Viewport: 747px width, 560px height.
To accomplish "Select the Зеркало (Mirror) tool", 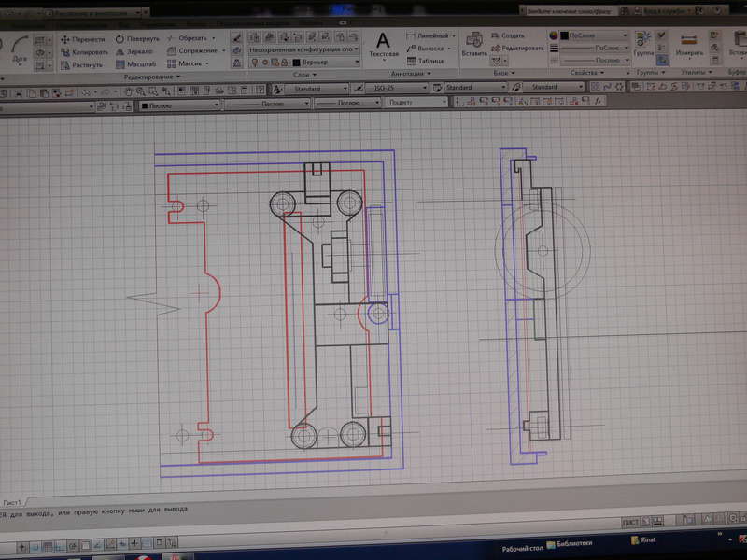I will [134, 51].
